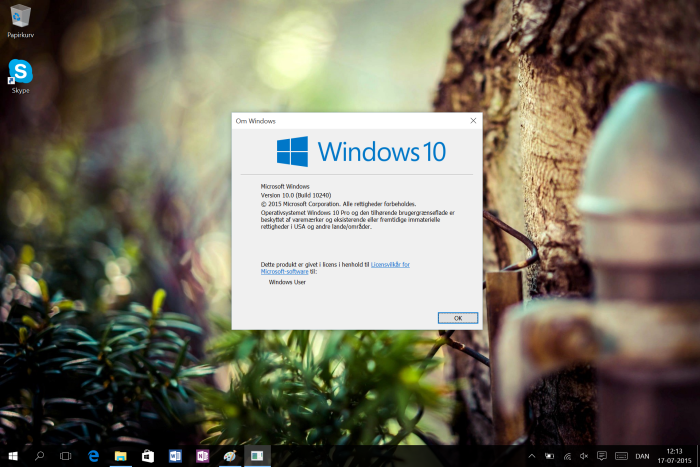Open Task View from taskbar
Image resolution: width=700 pixels, height=467 pixels.
pyautogui.click(x=66, y=456)
